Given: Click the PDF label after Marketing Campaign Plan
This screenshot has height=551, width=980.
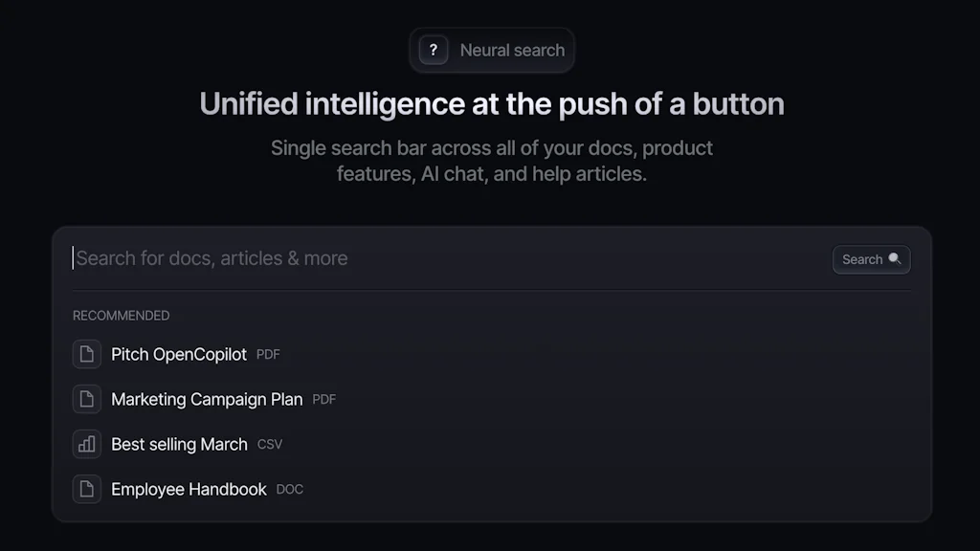Looking at the screenshot, I should point(323,400).
